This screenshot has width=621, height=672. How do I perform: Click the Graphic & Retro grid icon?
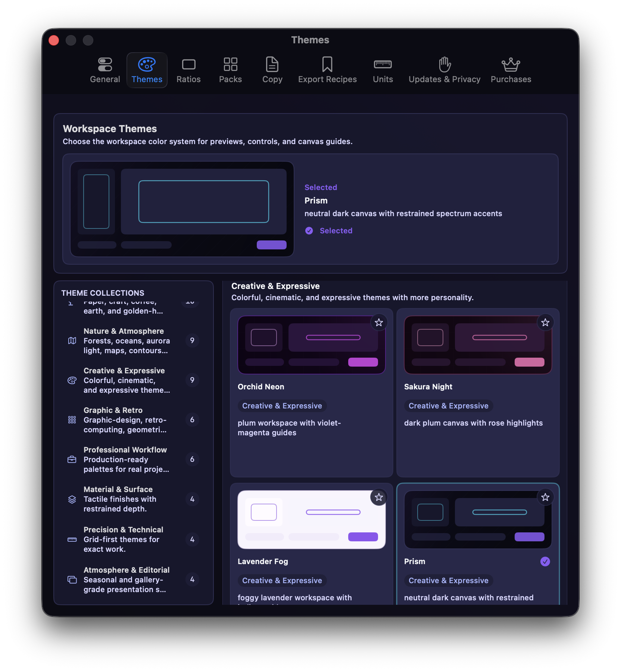point(72,420)
